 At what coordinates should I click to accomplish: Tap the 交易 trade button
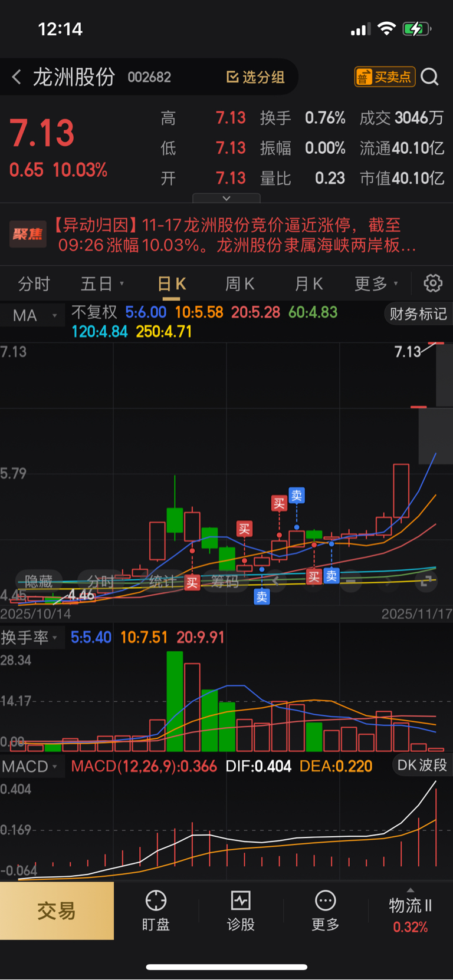pyautogui.click(x=57, y=911)
